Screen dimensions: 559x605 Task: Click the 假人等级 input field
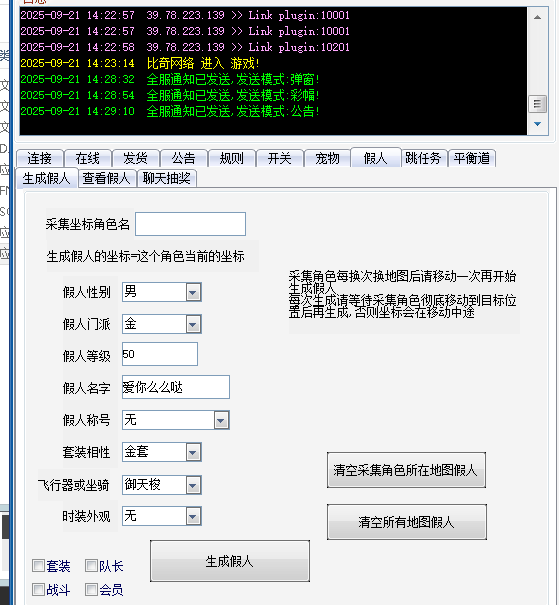160,354
